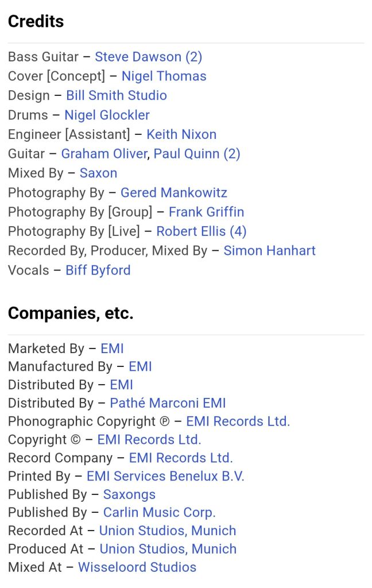Open vocalist Biff Byford's page
The image size is (372, 588).
pyautogui.click(x=98, y=270)
